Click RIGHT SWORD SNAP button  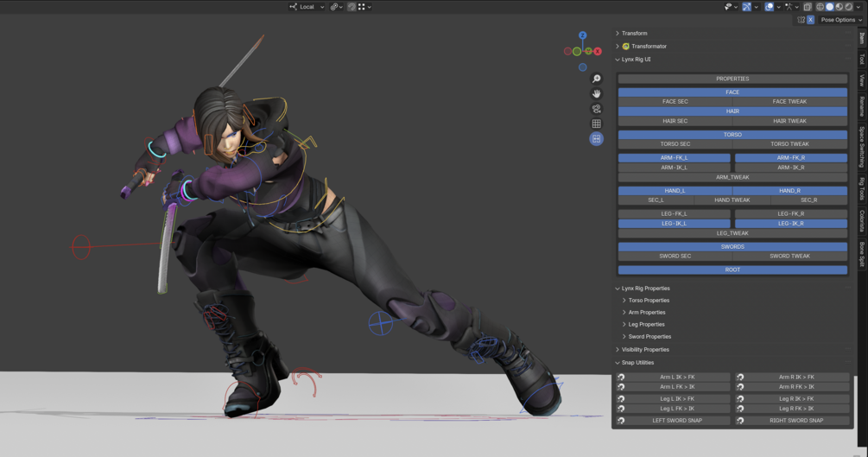pos(792,421)
